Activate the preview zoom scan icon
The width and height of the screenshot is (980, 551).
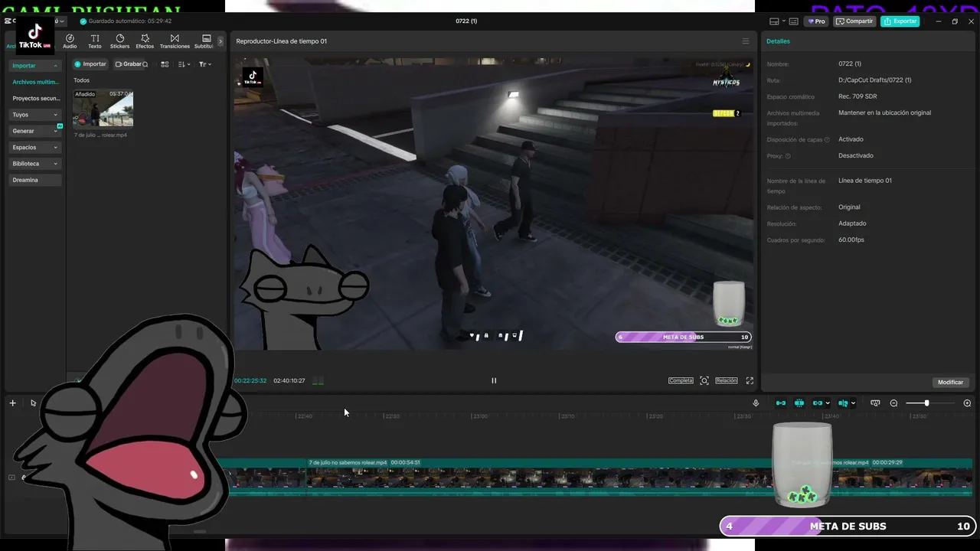(704, 380)
